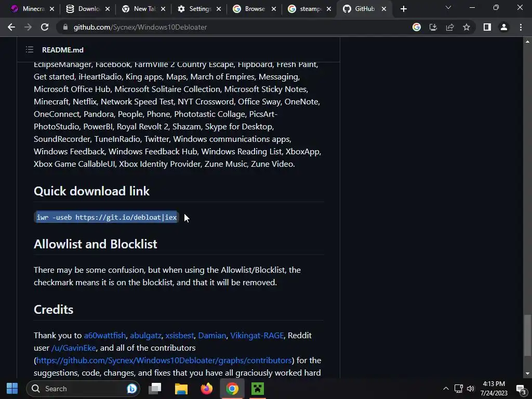Open the Chrome three-dot menu
Screen dimensions: 532x399
tap(521, 27)
